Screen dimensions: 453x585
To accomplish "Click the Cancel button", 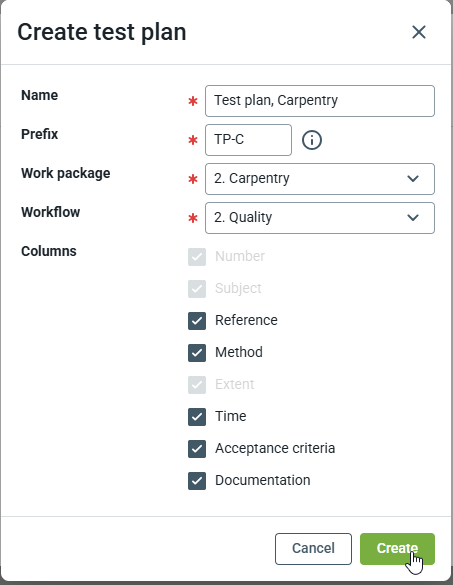I will pyautogui.click(x=313, y=549).
